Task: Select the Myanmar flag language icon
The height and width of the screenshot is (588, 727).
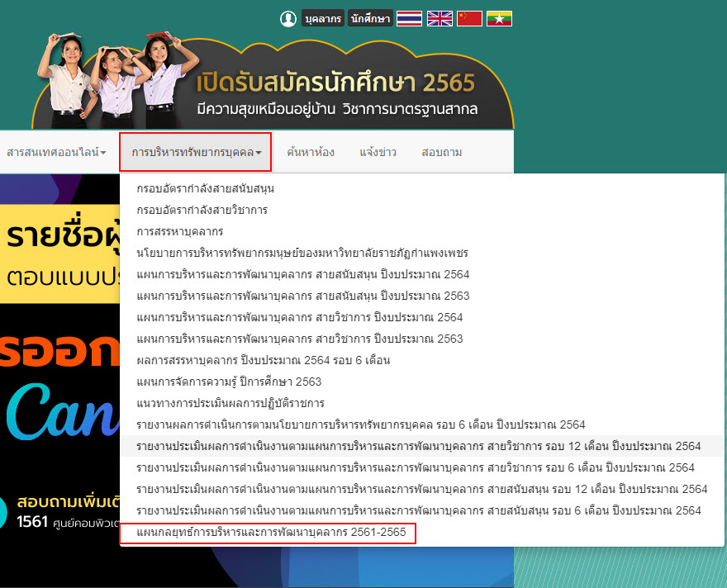Action: click(499, 18)
